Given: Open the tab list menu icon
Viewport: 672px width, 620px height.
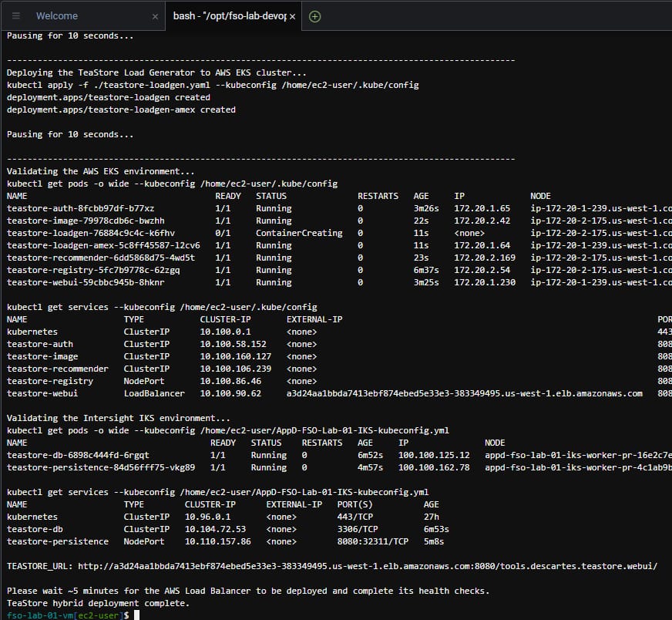Looking at the screenshot, I should click(16, 15).
